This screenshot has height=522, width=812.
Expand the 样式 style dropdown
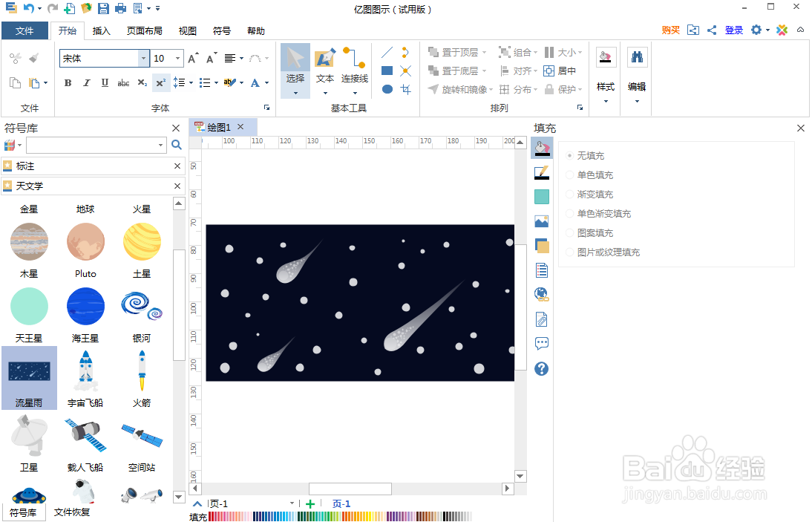[x=606, y=101]
